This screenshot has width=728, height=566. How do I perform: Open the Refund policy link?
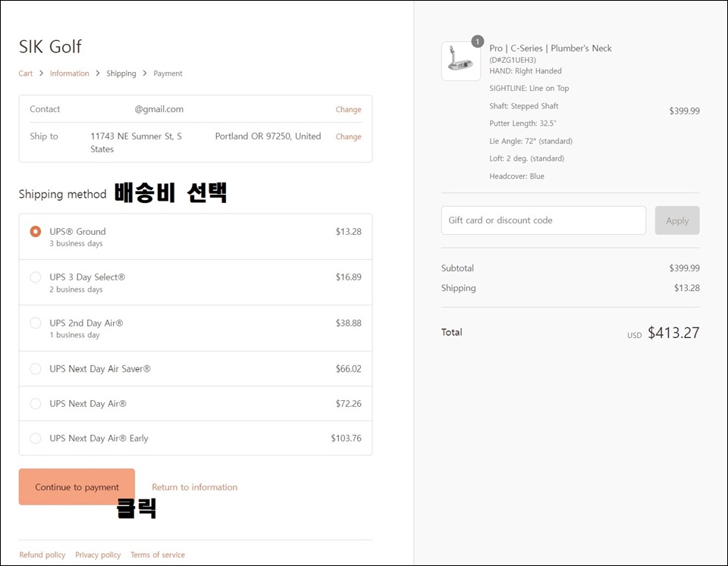coord(42,555)
